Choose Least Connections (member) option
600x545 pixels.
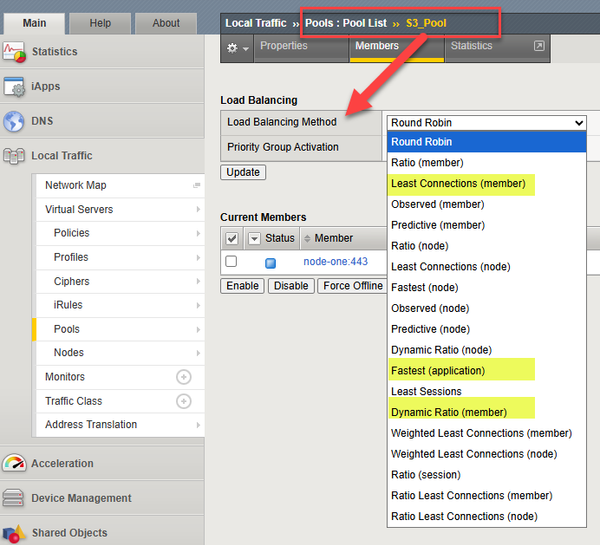pos(486,184)
